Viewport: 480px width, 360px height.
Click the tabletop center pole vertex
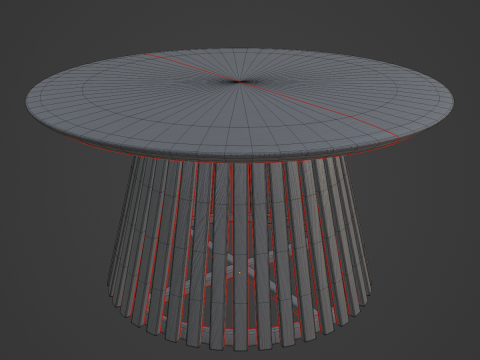coord(240,82)
